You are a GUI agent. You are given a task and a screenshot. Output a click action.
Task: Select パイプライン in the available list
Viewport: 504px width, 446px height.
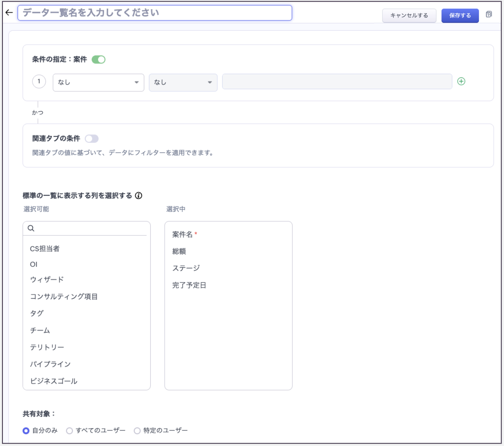[50, 364]
